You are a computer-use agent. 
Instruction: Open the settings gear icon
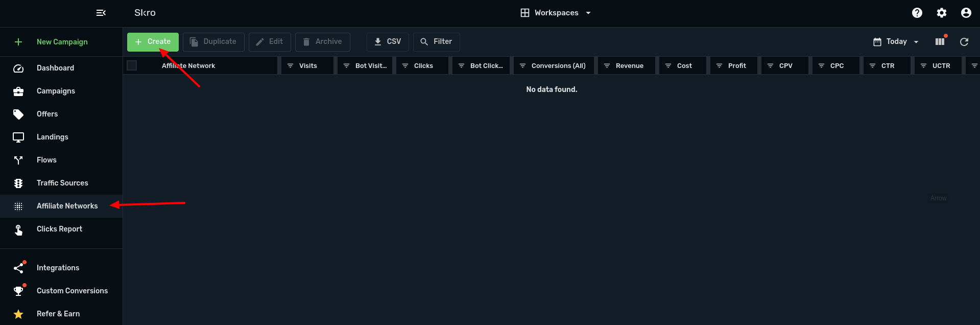coord(942,13)
